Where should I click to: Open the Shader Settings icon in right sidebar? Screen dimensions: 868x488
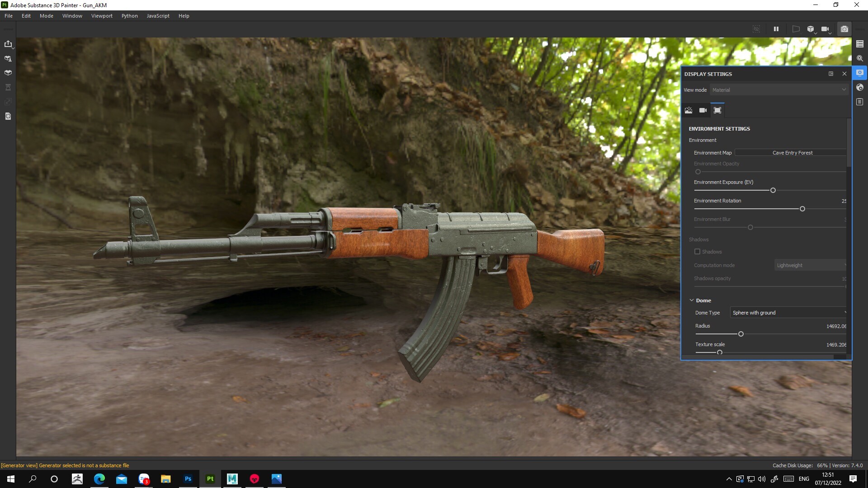point(860,58)
